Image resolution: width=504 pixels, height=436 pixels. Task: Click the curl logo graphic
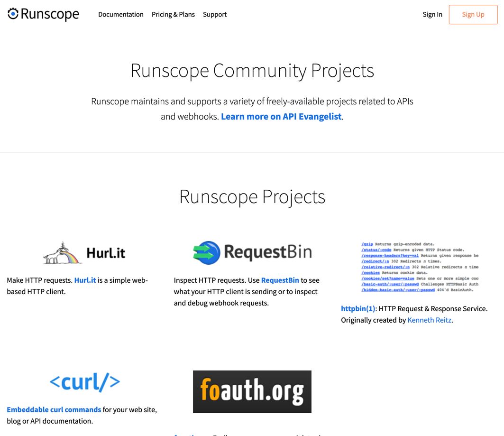coord(85,382)
